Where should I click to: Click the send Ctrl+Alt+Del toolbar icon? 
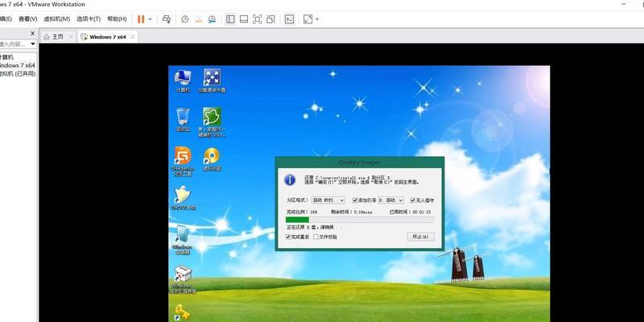pos(167,19)
